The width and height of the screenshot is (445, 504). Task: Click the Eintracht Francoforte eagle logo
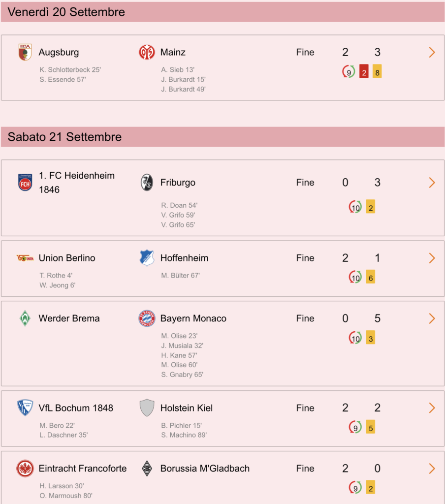pos(25,469)
